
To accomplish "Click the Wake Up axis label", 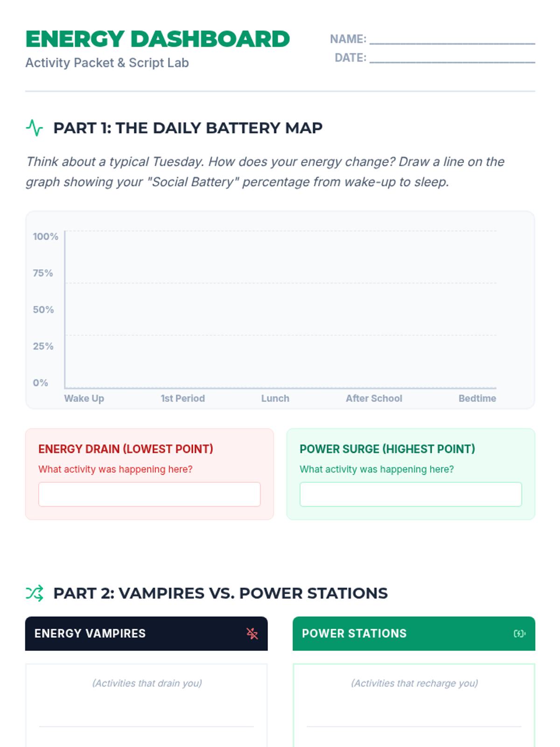I will click(x=84, y=398).
